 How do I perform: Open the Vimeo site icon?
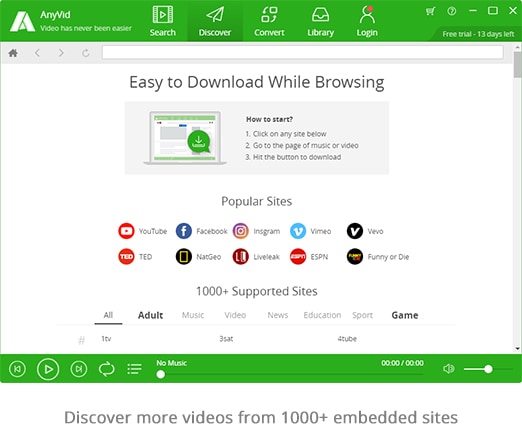[298, 231]
